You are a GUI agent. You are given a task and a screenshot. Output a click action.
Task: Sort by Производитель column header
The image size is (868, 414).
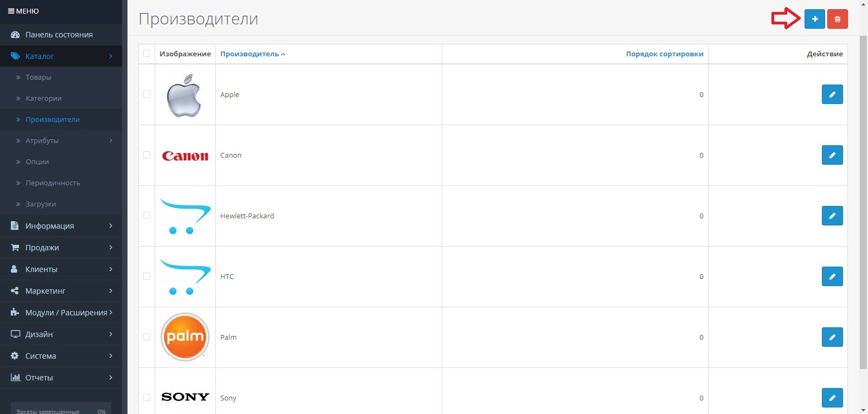click(x=250, y=54)
